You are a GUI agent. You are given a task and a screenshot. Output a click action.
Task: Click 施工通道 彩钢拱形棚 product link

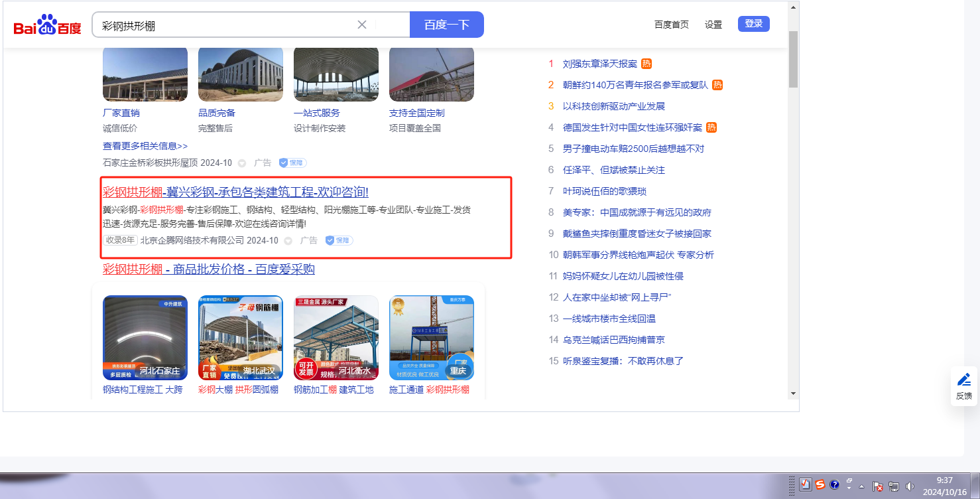point(429,390)
